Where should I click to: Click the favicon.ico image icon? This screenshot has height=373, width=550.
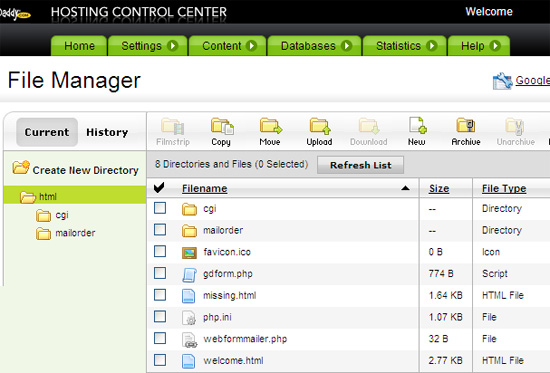pos(189,253)
